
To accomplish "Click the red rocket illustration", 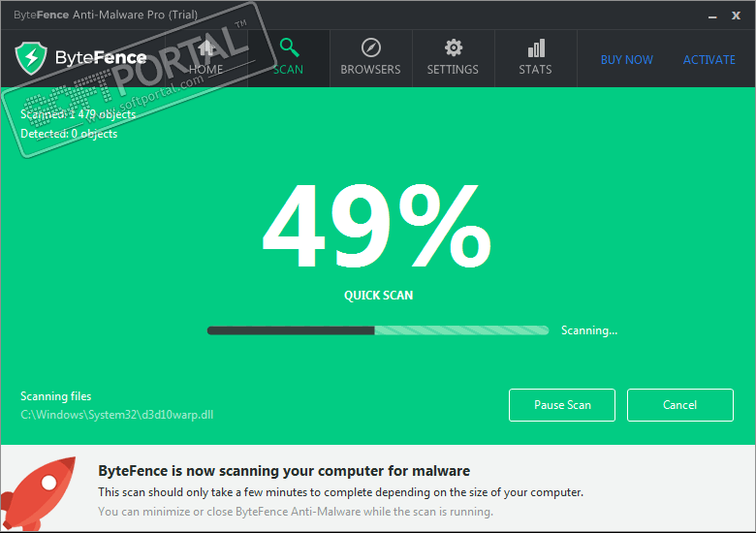I will click(x=39, y=492).
